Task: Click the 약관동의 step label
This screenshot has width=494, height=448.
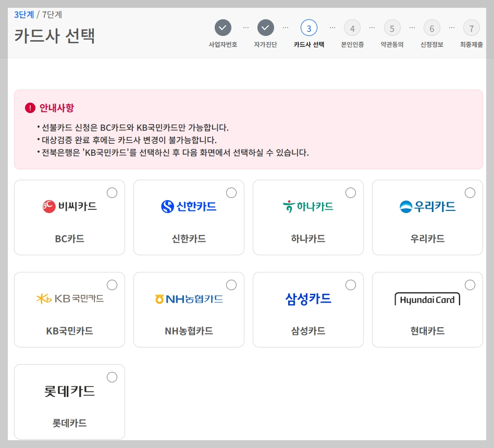Action: click(392, 44)
